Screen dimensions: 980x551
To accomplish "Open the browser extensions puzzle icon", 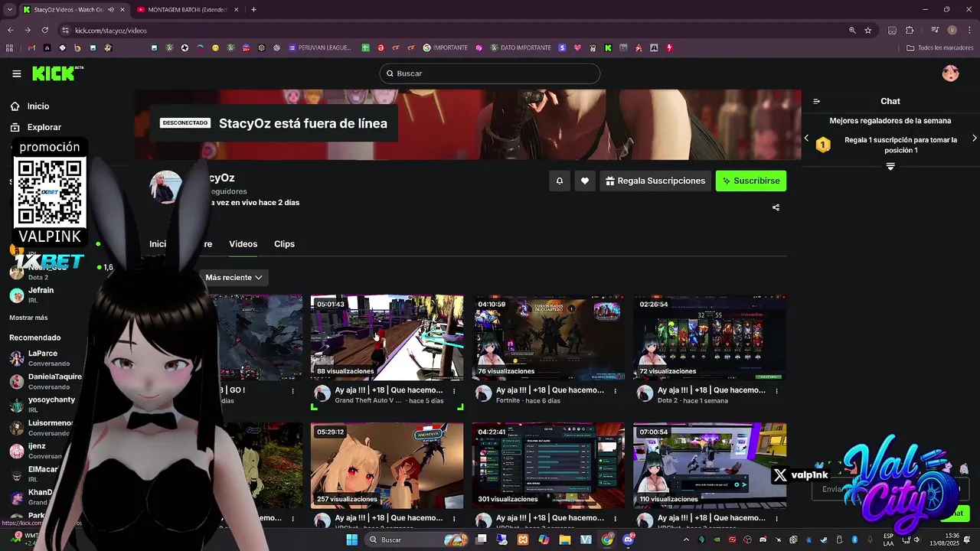I will [x=910, y=31].
